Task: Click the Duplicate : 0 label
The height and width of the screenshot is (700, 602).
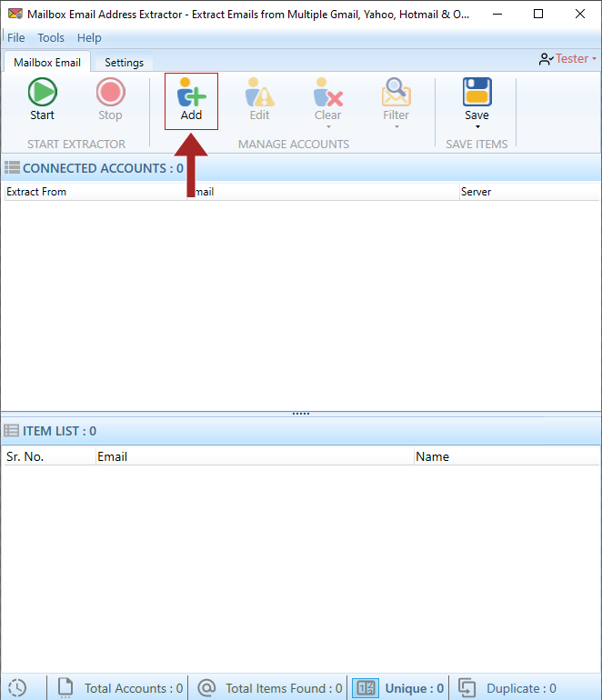Action: click(521, 688)
